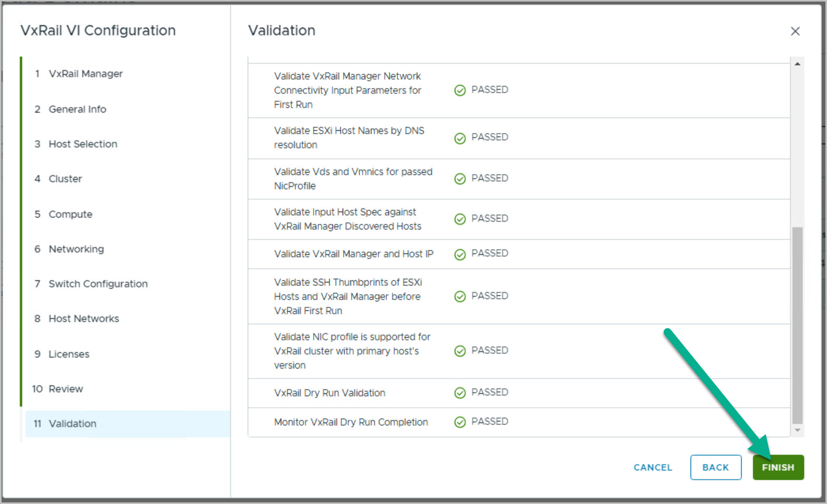Click checkmark beside Validate Vds and Vmnics
This screenshot has height=504, width=827.
pos(460,179)
